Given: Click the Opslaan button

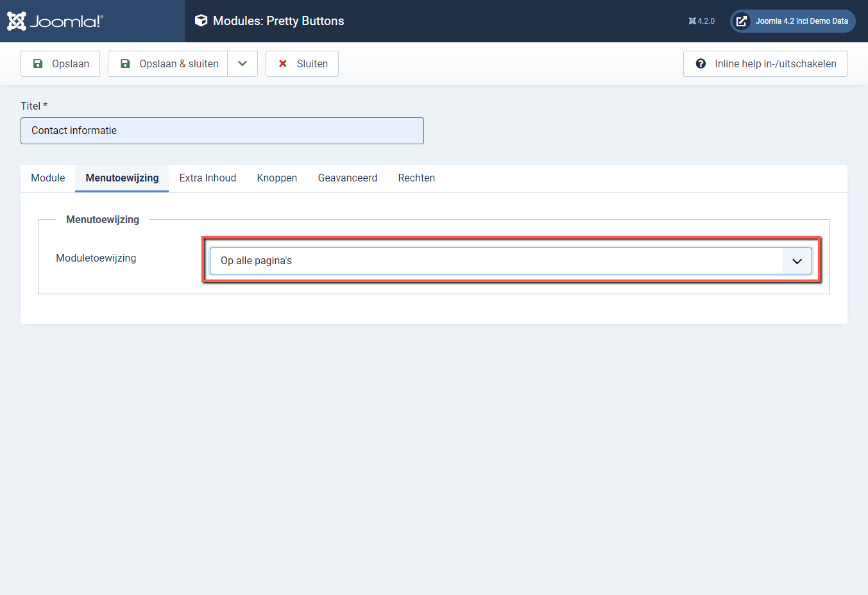Looking at the screenshot, I should (60, 63).
